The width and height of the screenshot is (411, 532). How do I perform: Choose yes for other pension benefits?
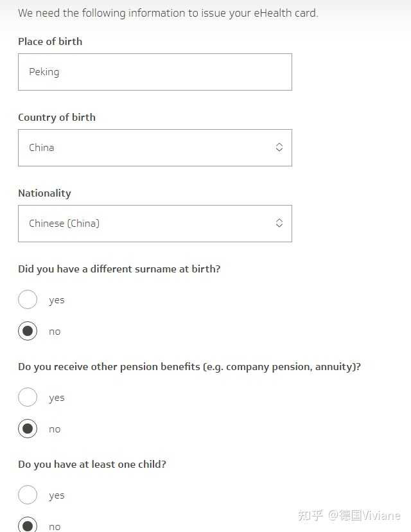pyautogui.click(x=28, y=398)
